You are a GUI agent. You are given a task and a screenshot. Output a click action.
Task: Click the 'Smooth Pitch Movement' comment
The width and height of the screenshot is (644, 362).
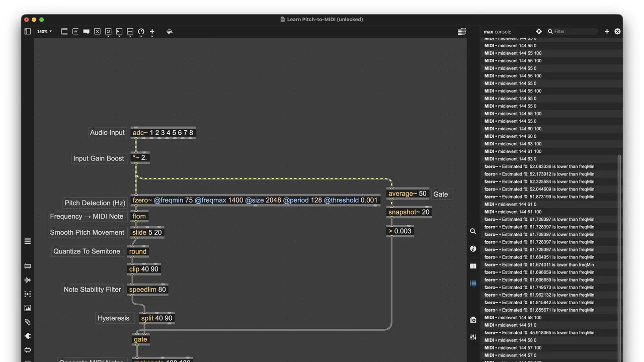click(87, 232)
